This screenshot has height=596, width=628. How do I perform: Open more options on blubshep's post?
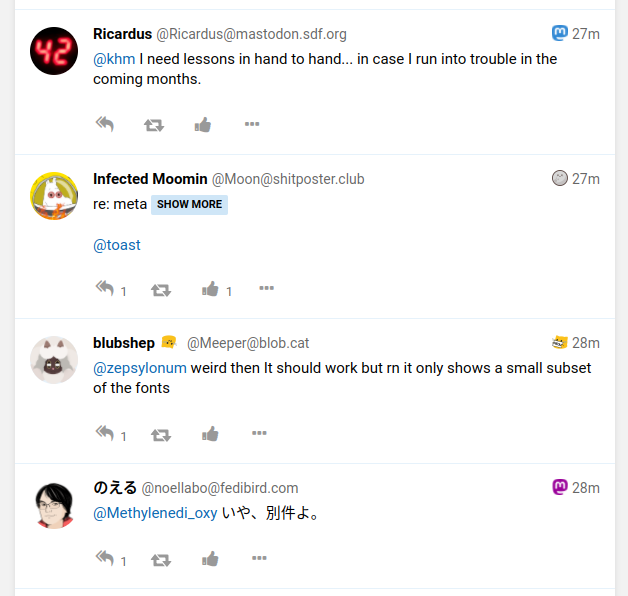click(259, 433)
